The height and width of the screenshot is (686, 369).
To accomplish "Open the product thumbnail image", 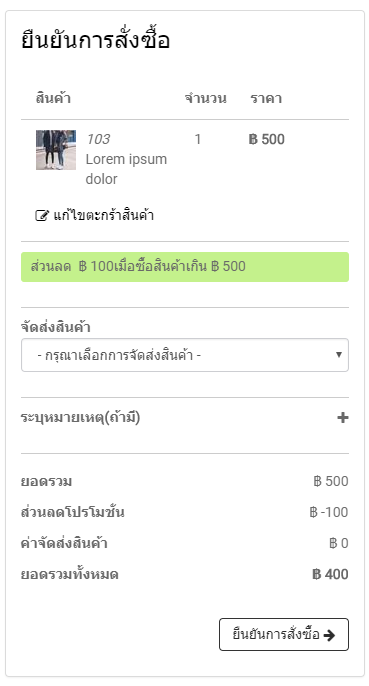I will point(56,150).
